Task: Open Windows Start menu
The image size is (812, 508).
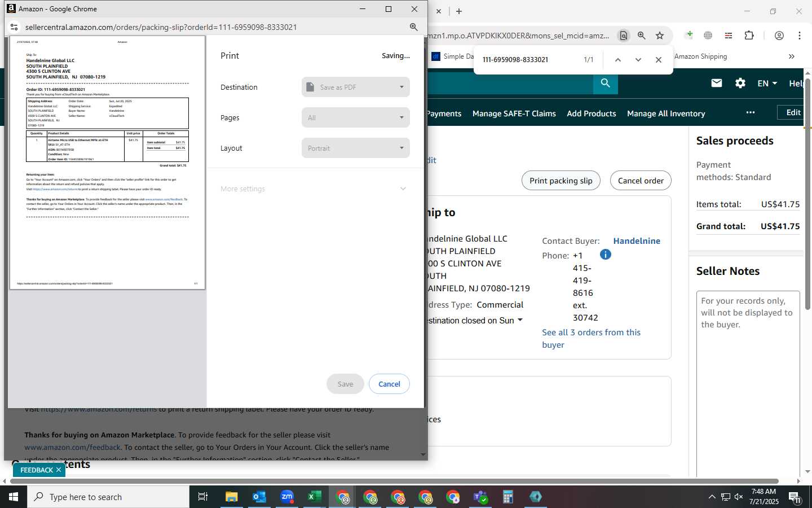Action: (x=14, y=497)
